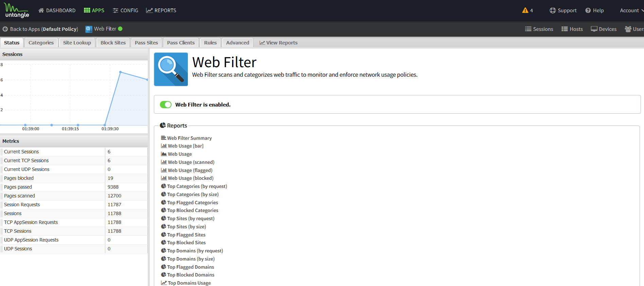The image size is (644, 286).
Task: Open the CONFIG menu
Action: pos(125,11)
